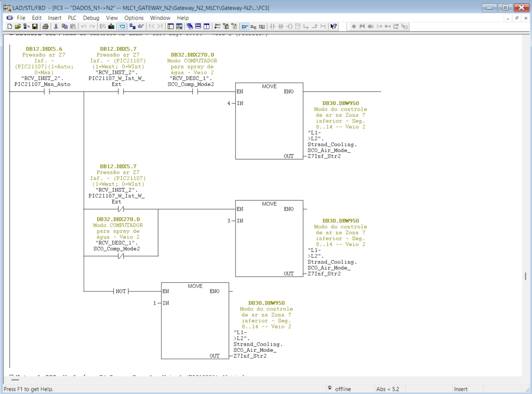Click DB32.DBX270.0 label on top rung
This screenshot has height=394, width=532.
(x=192, y=55)
